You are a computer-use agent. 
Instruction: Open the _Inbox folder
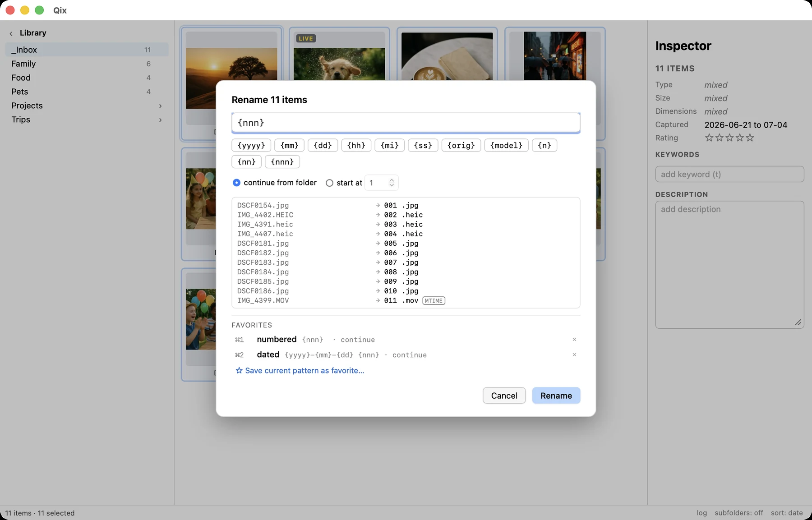(87, 50)
